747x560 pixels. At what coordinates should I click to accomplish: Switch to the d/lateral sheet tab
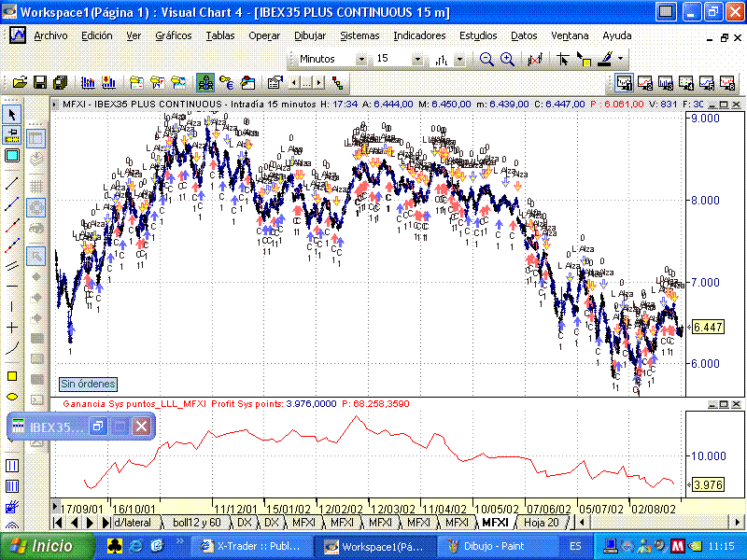[x=133, y=523]
